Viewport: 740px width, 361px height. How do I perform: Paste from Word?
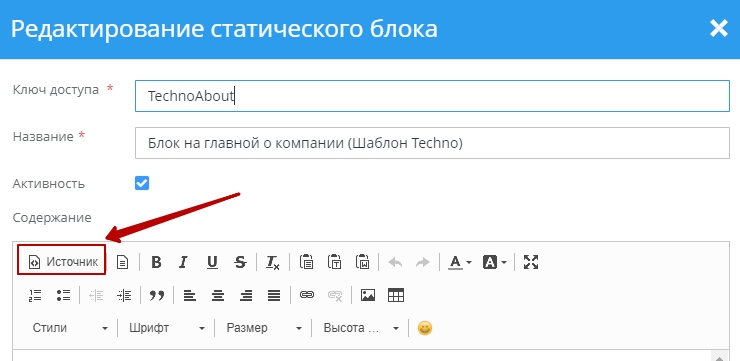click(362, 262)
